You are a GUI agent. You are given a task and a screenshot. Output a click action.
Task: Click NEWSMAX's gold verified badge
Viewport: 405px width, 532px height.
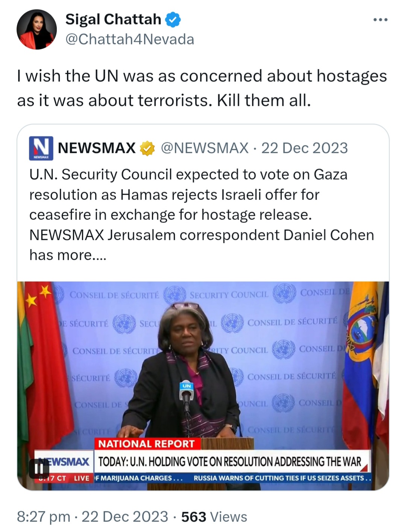point(147,148)
